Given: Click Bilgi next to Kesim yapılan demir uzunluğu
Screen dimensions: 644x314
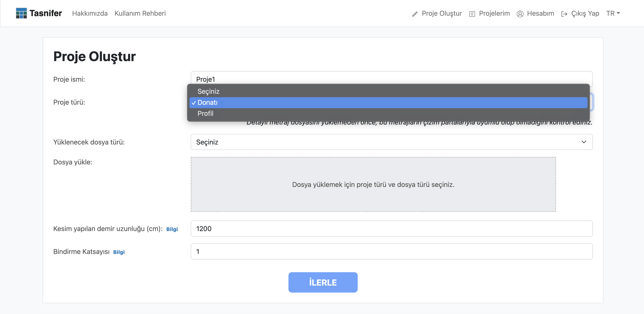Looking at the screenshot, I should pyautogui.click(x=172, y=229).
